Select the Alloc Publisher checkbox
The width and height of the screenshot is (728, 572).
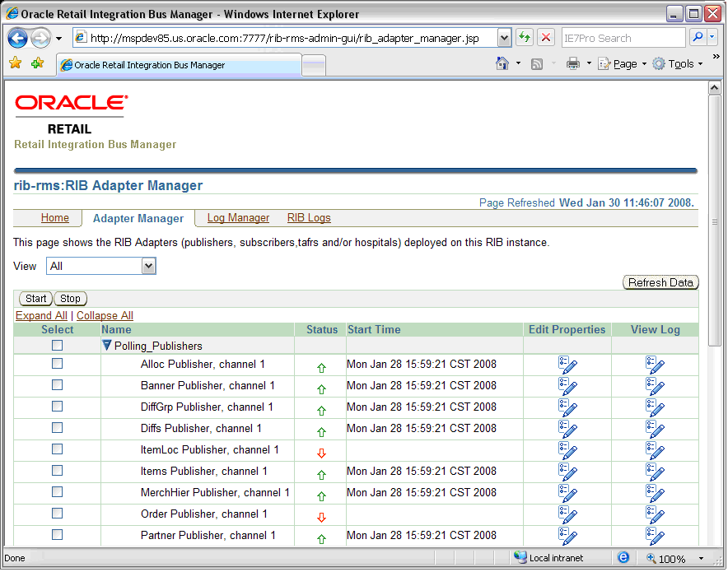(x=57, y=364)
